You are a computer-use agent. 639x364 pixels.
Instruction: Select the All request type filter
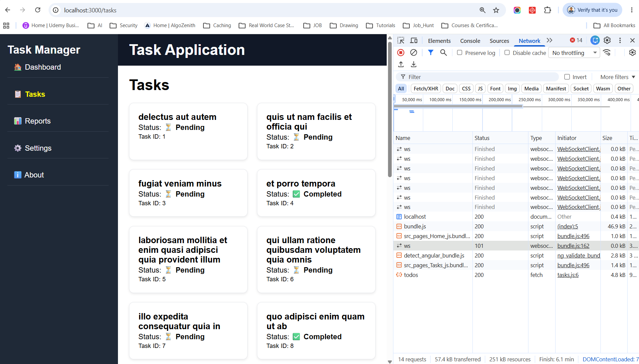click(x=401, y=89)
